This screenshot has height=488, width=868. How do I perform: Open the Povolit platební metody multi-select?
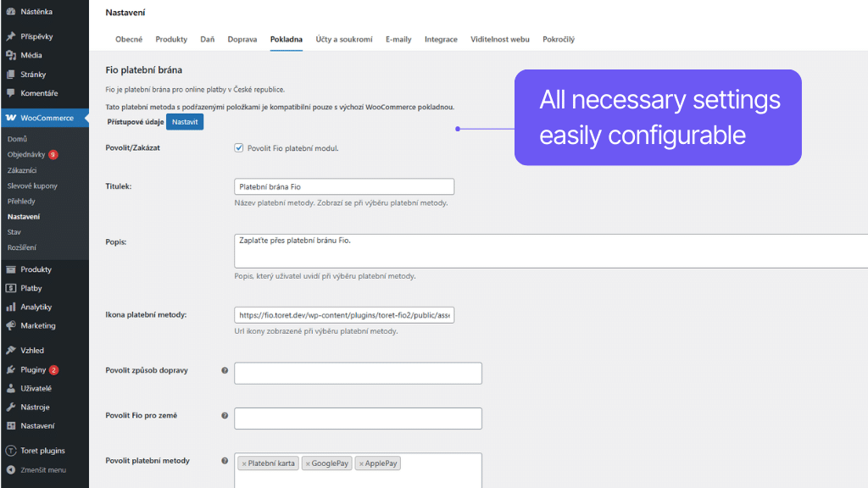click(x=358, y=470)
